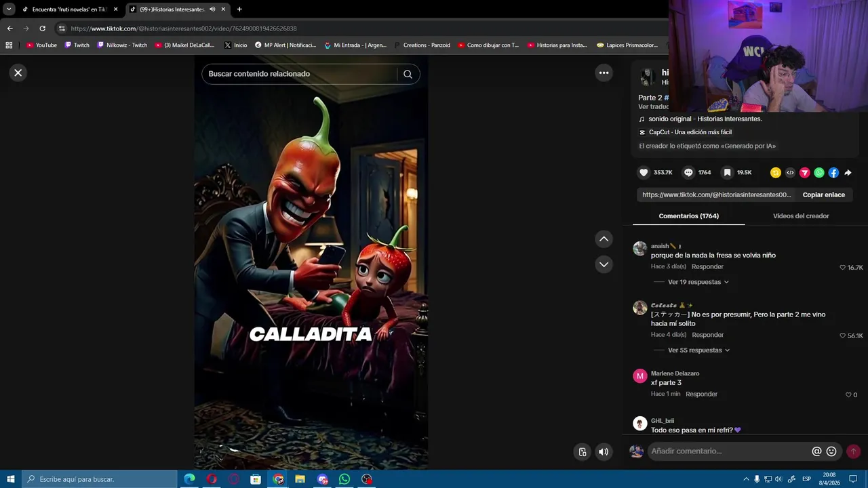Send to friends with red paper-plane icon
This screenshot has height=488, width=868.
click(x=805, y=173)
